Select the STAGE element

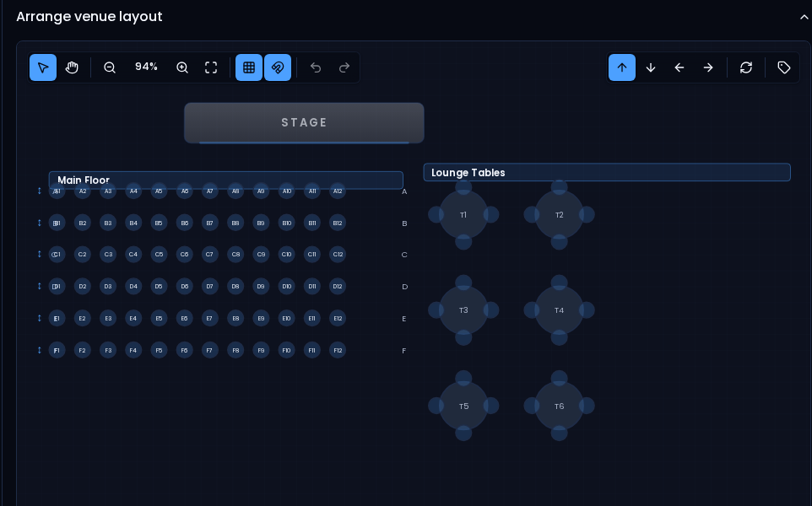tap(304, 122)
